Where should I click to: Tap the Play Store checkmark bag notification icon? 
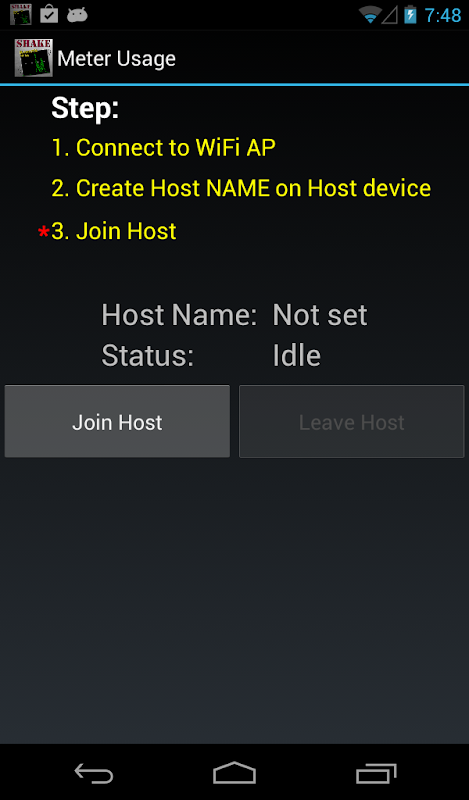[x=49, y=14]
